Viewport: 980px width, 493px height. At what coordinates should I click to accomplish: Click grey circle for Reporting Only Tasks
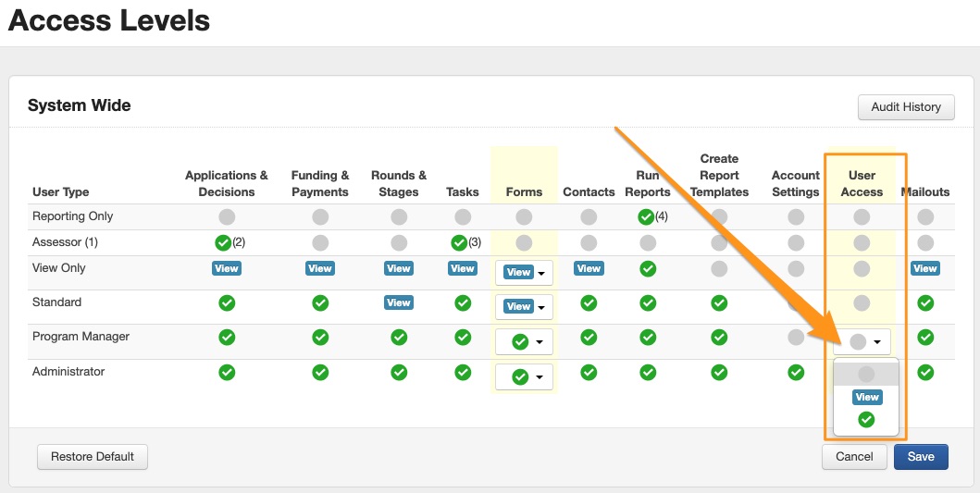(462, 217)
